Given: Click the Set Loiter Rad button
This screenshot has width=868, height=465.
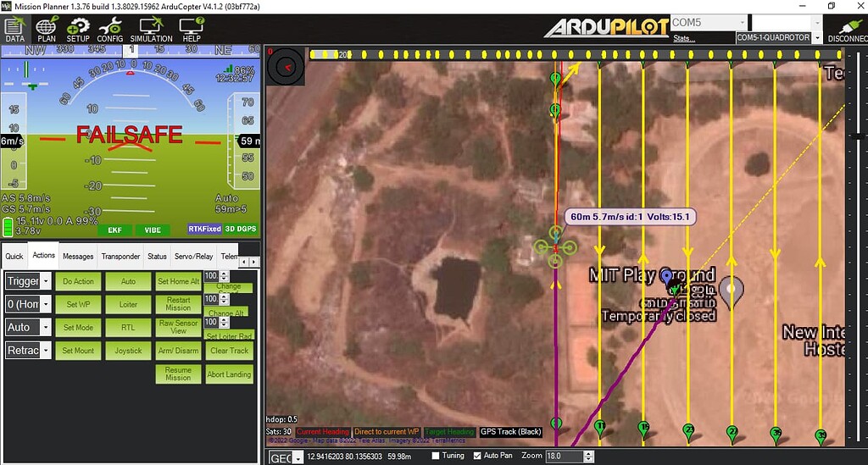Looking at the screenshot, I should tap(229, 335).
